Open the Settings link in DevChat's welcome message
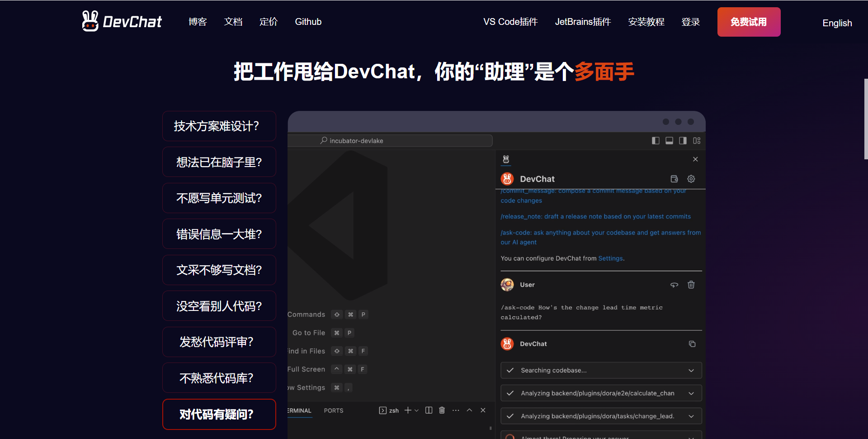 pyautogui.click(x=610, y=258)
